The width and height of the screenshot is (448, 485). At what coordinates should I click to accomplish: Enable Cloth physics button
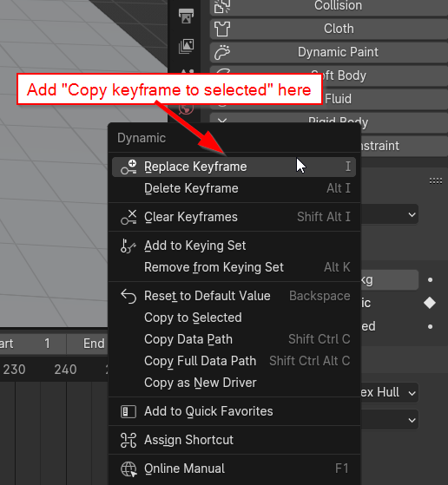tap(329, 29)
